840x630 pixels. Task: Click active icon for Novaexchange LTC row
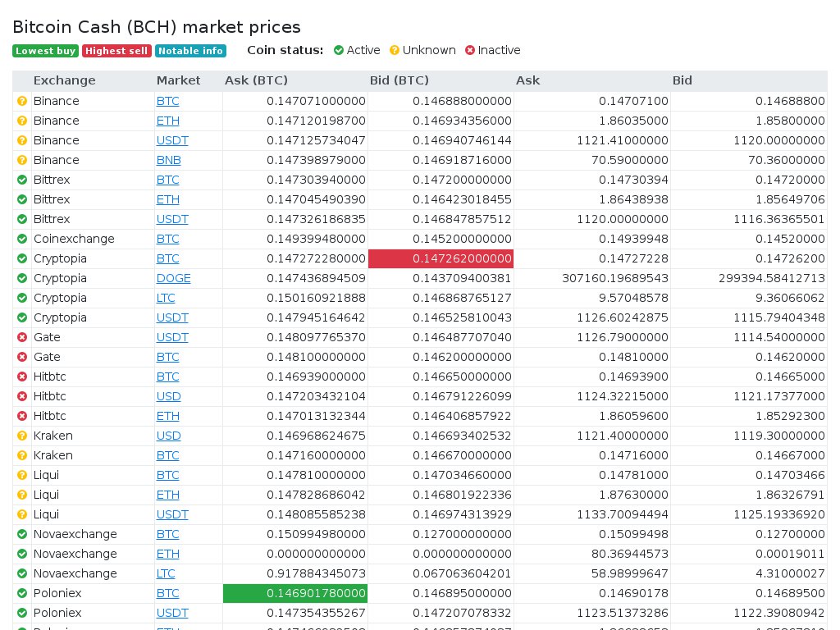pos(22,573)
